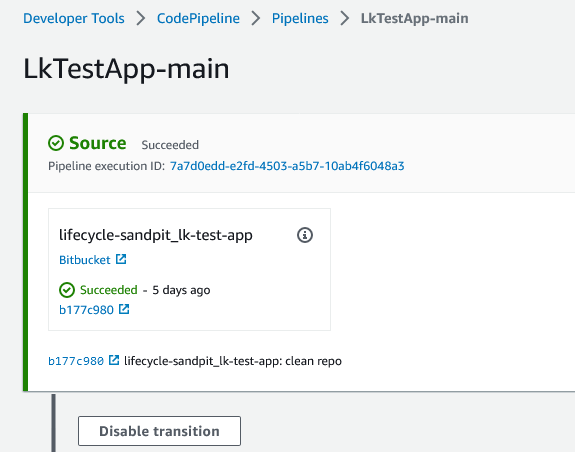Screen dimensions: 575x452
Task: Click the lifecycle-sandpit_lk-test-app action name
Action: (155, 235)
